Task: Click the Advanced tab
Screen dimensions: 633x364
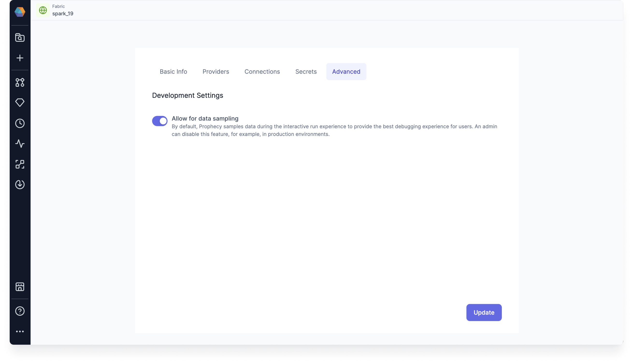Action: pyautogui.click(x=346, y=72)
